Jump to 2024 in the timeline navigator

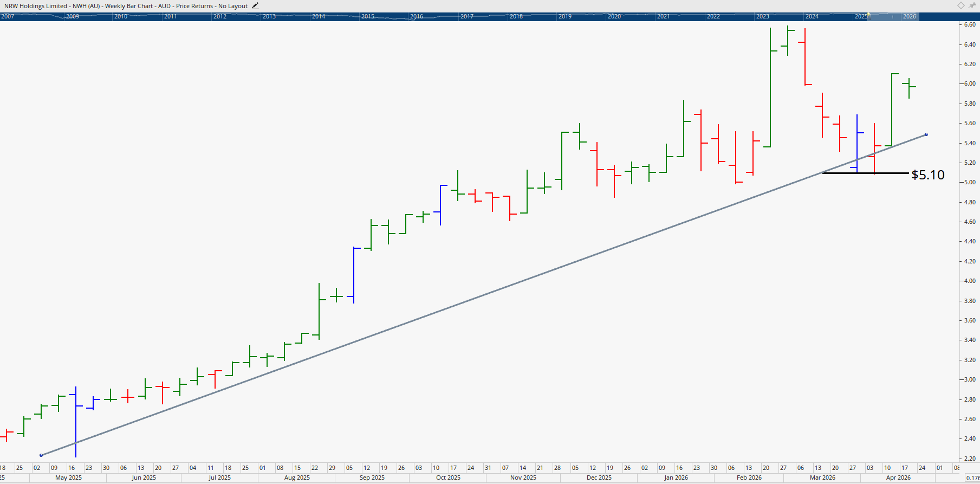click(812, 16)
